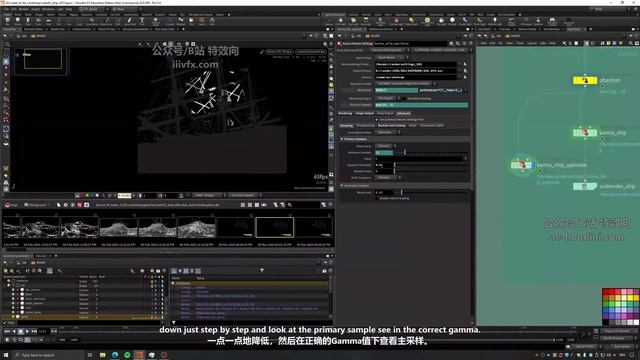Open the File menu
Viewport: 640px width, 360px height.
7,9
